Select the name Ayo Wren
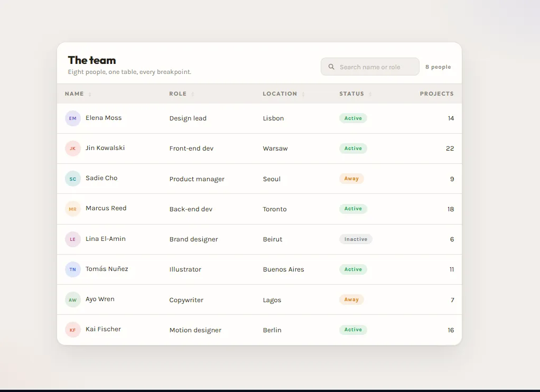The image size is (540, 392). pos(100,299)
